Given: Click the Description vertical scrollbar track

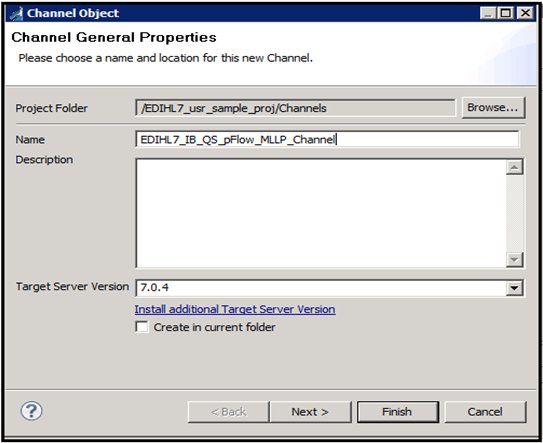Looking at the screenshot, I should pos(514,214).
